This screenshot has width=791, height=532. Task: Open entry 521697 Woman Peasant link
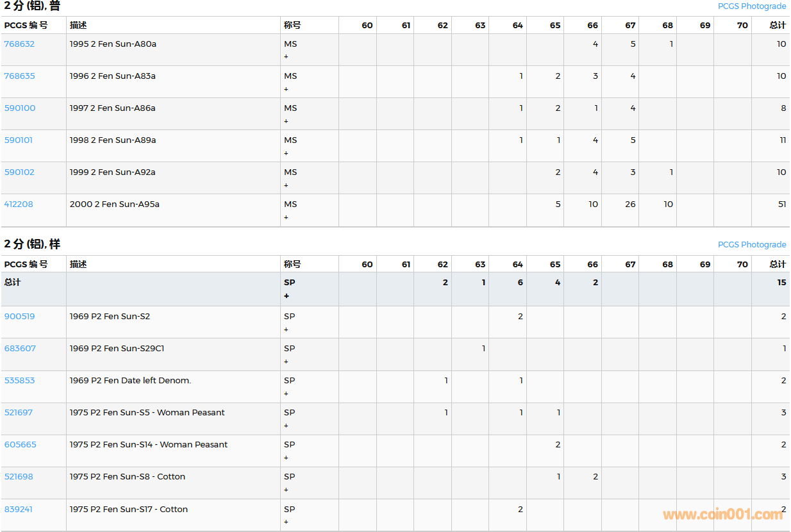coord(18,413)
